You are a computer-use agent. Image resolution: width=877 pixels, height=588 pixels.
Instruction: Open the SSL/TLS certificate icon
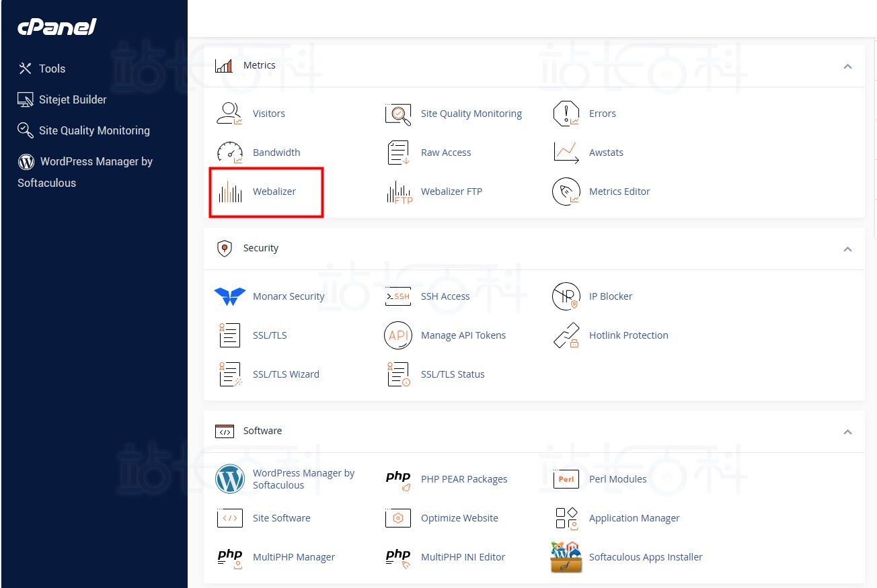tap(229, 335)
